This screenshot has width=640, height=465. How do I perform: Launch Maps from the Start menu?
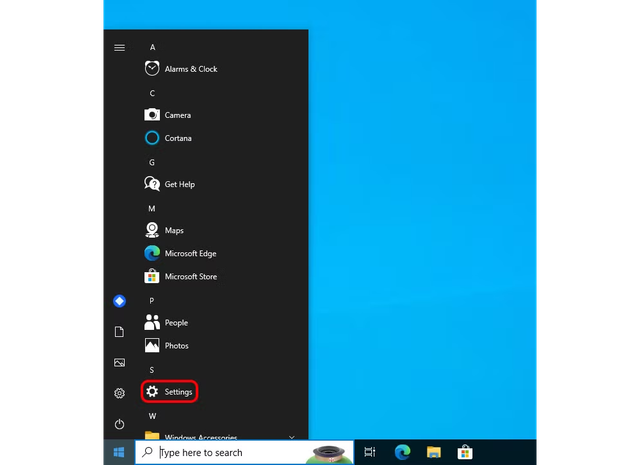pos(173,230)
